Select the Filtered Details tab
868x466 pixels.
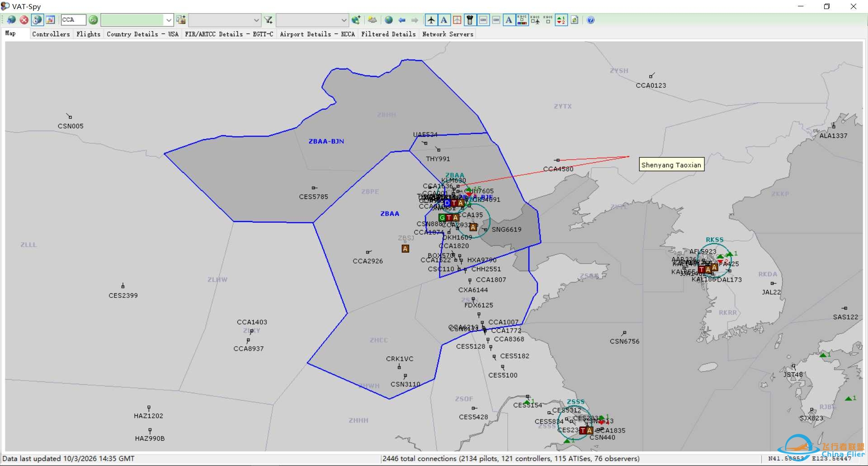(388, 34)
